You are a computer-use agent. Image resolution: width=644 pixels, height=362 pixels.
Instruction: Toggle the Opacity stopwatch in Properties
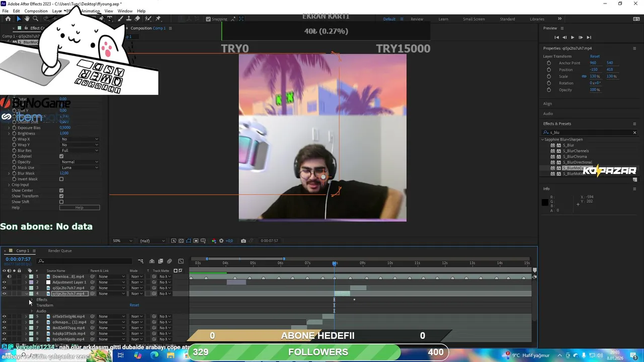point(549,89)
